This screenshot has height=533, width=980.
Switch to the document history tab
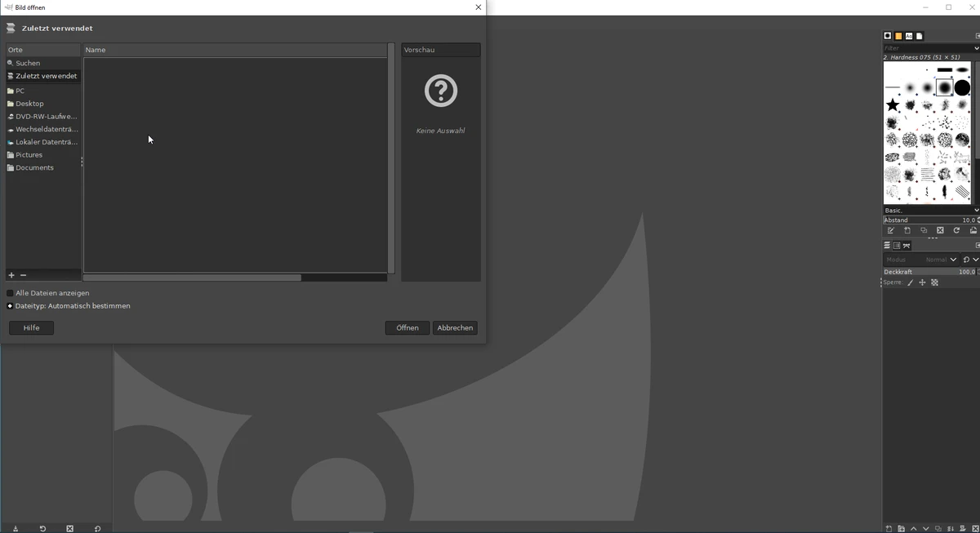click(x=919, y=36)
